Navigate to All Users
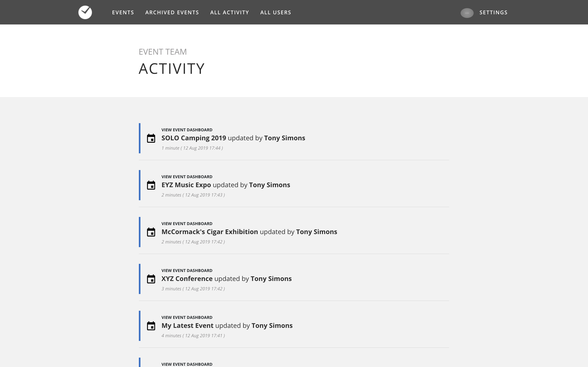 tap(276, 12)
